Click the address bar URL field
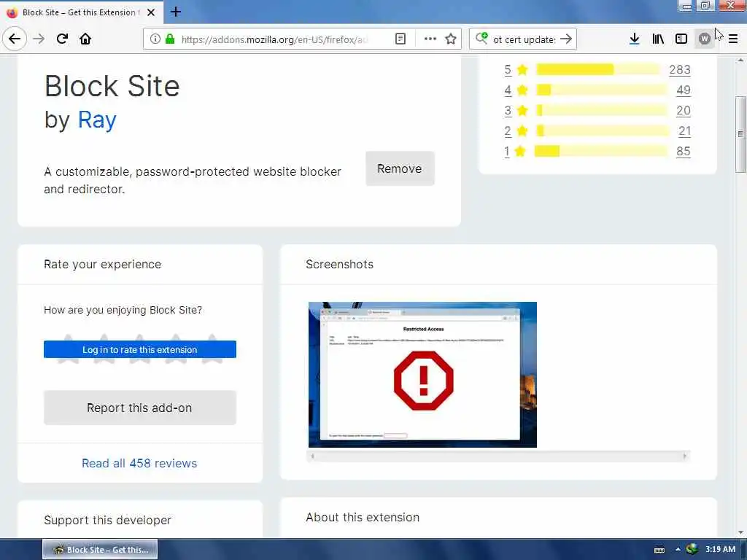Image resolution: width=747 pixels, height=560 pixels. 274,39
